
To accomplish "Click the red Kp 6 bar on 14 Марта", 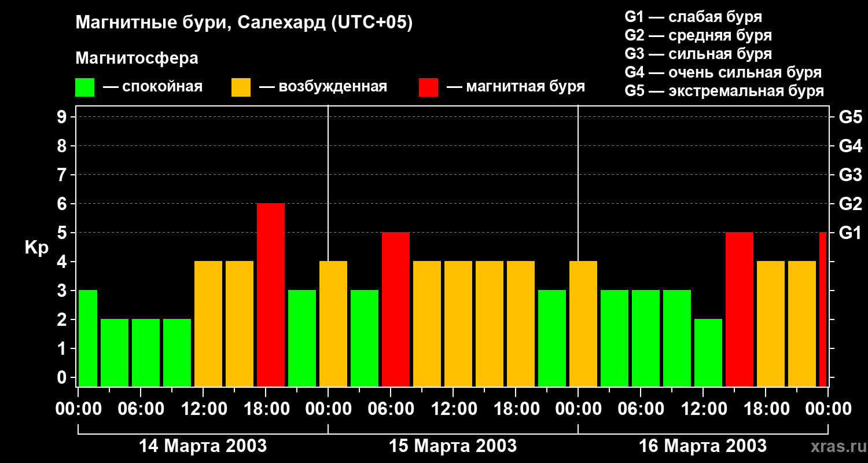I will pyautogui.click(x=271, y=295).
